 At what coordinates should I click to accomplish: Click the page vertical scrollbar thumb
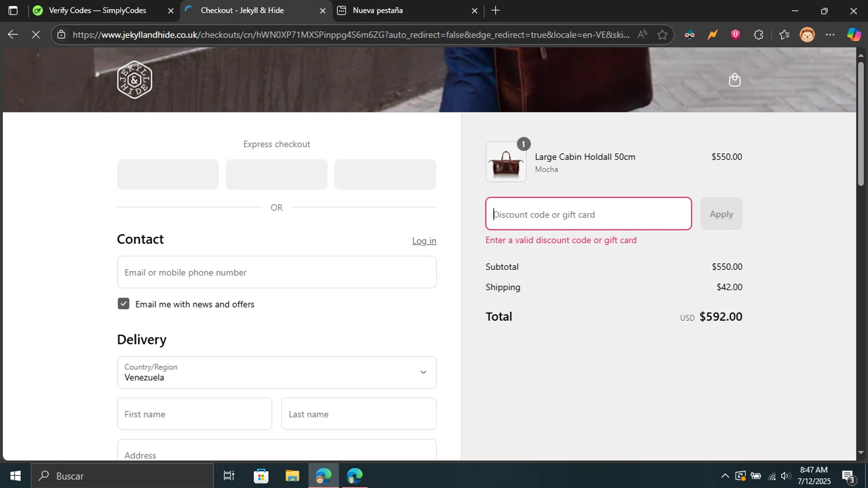861,123
